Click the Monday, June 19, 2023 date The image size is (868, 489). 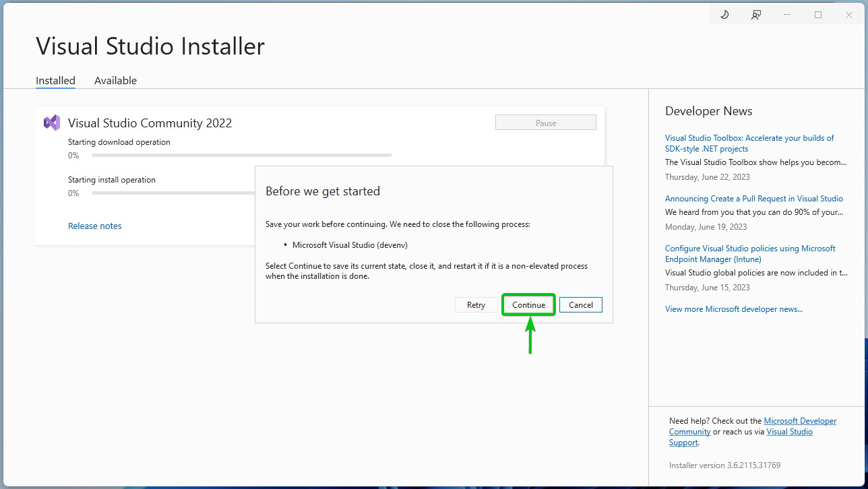(x=706, y=227)
